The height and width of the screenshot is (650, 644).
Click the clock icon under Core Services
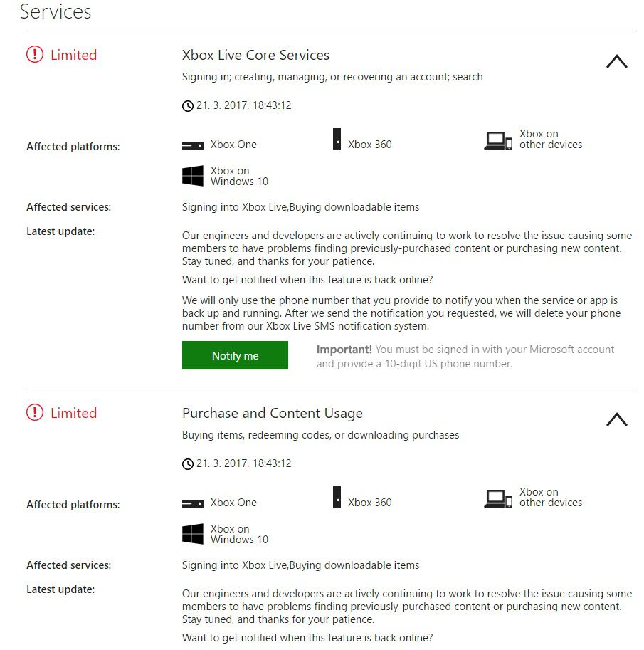pos(188,106)
